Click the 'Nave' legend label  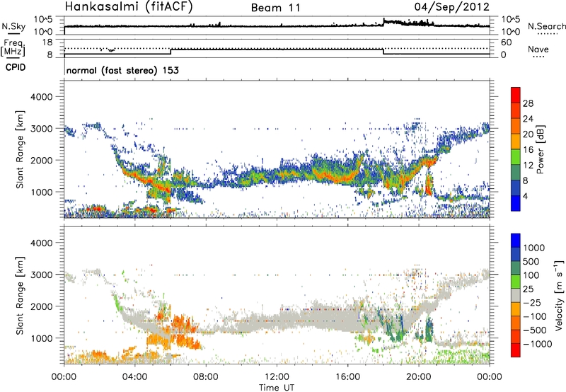tap(538, 50)
